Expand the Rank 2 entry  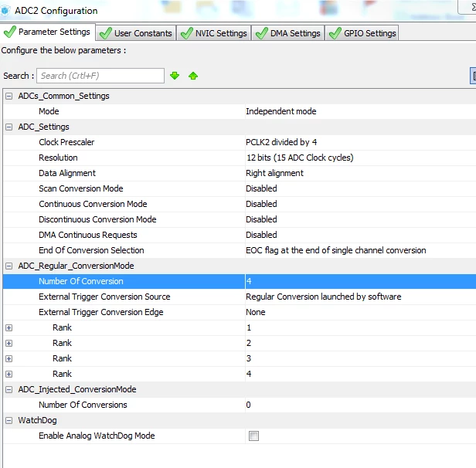coord(9,344)
